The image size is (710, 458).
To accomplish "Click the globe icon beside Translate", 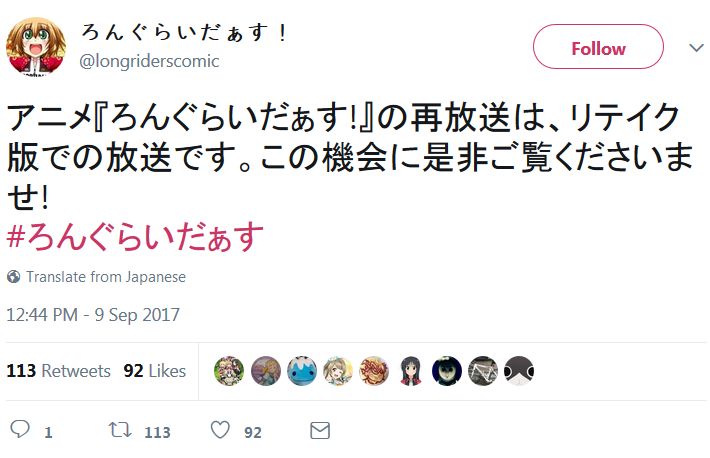I will [14, 276].
